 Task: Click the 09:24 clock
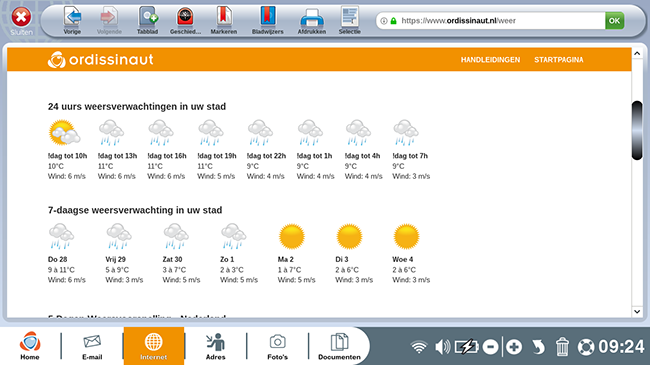[x=621, y=347]
